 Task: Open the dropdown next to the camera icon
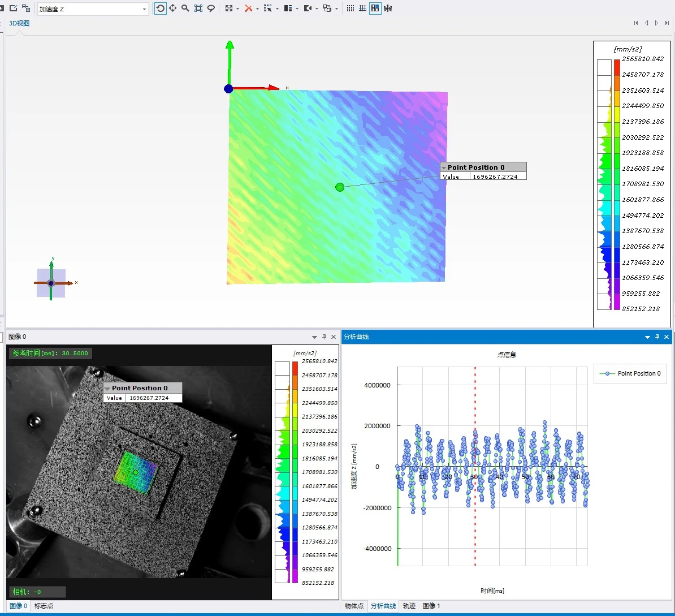click(317, 8)
